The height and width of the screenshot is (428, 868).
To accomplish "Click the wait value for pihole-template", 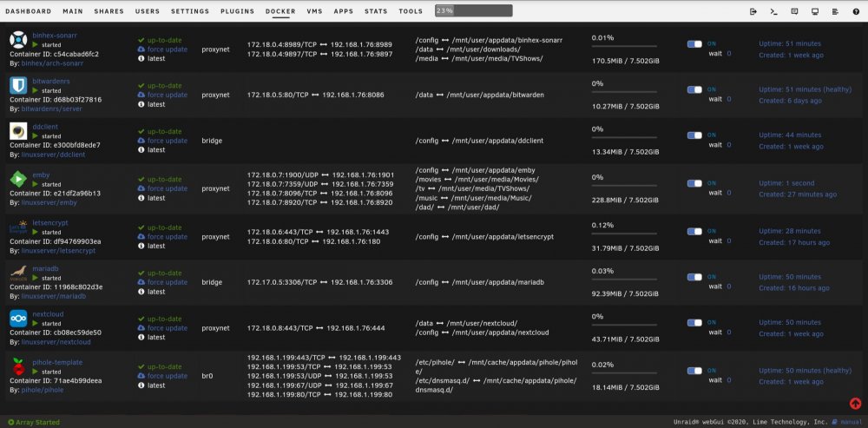I will pyautogui.click(x=729, y=380).
